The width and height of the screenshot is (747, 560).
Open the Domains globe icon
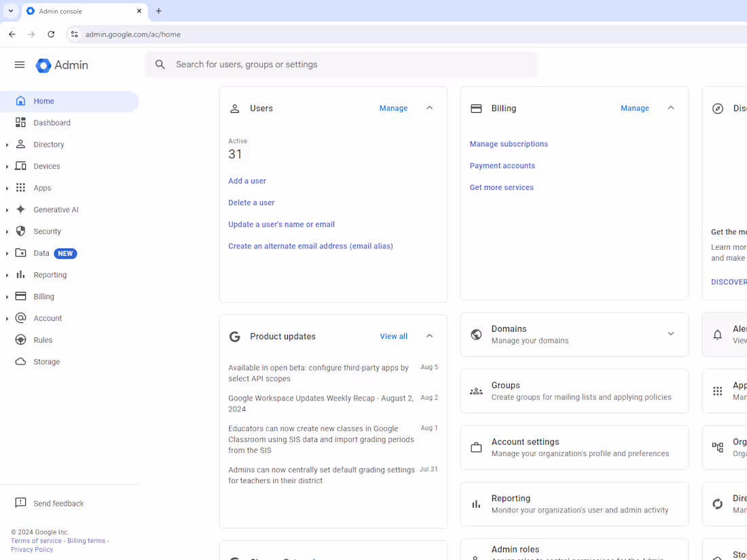coord(476,334)
